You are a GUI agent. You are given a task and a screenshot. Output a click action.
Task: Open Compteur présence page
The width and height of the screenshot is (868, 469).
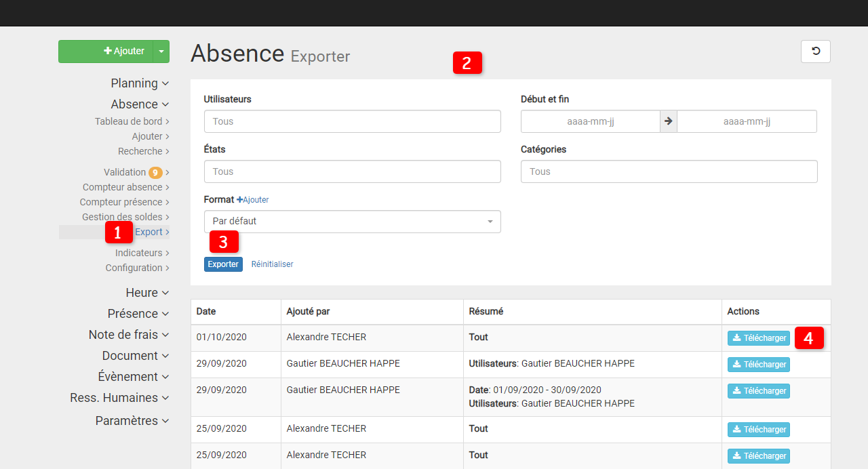click(x=124, y=202)
